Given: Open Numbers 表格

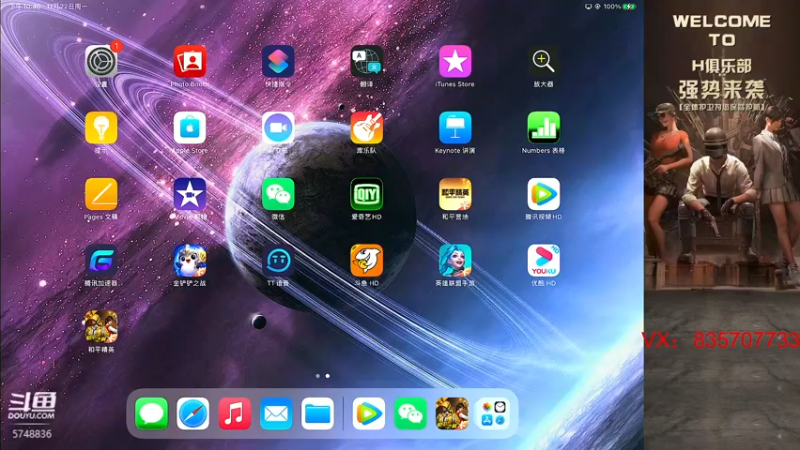Looking at the screenshot, I should click(543, 128).
